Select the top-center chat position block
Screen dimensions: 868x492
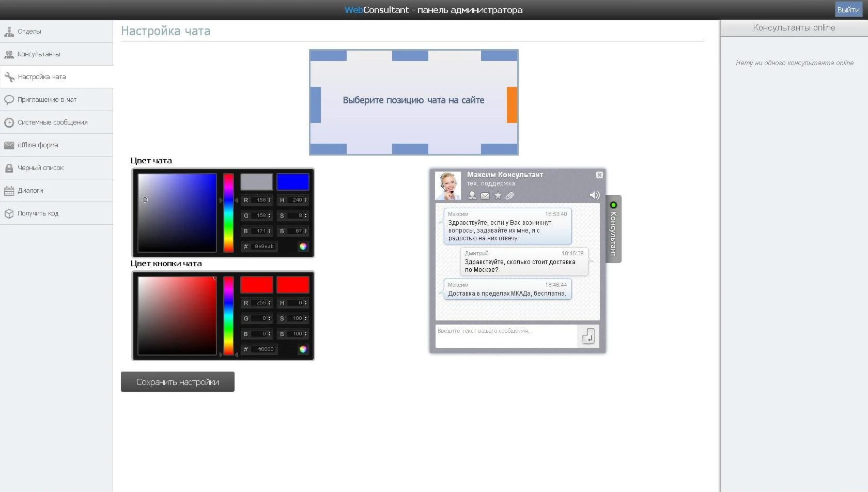[x=410, y=56]
